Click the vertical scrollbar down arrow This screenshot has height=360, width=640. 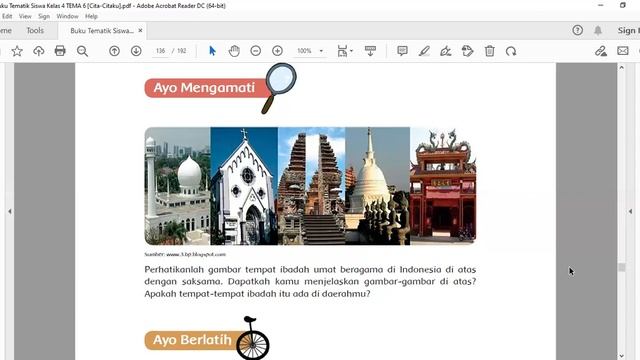[622, 356]
